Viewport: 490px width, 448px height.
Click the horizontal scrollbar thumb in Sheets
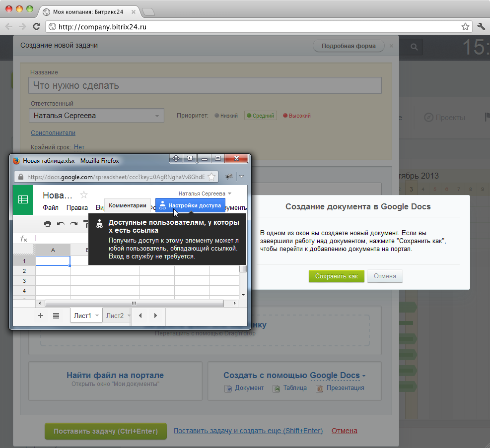click(135, 303)
